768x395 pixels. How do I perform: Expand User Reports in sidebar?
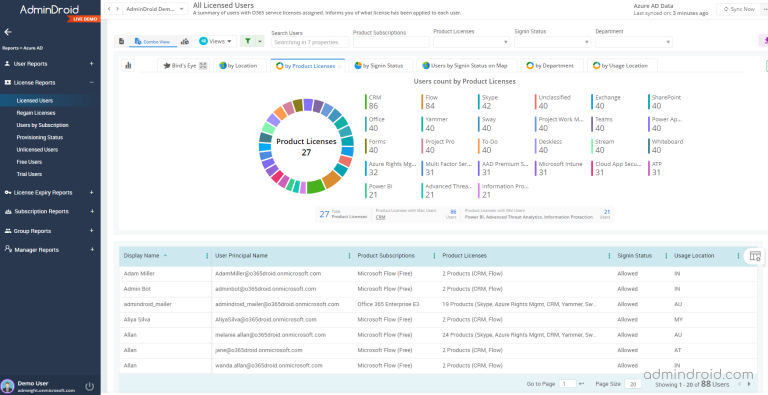[x=92, y=64]
